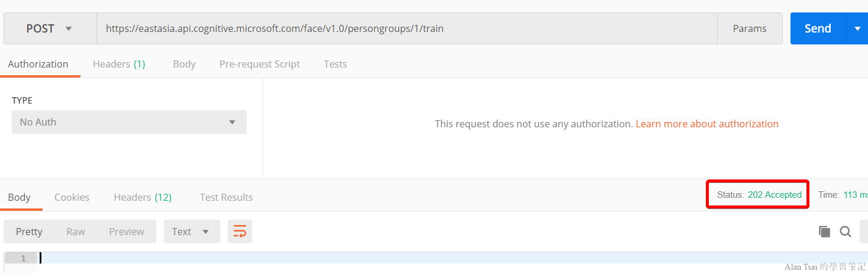This screenshot has height=273, width=868.
Task: Open the POST method dropdown
Action: [50, 28]
